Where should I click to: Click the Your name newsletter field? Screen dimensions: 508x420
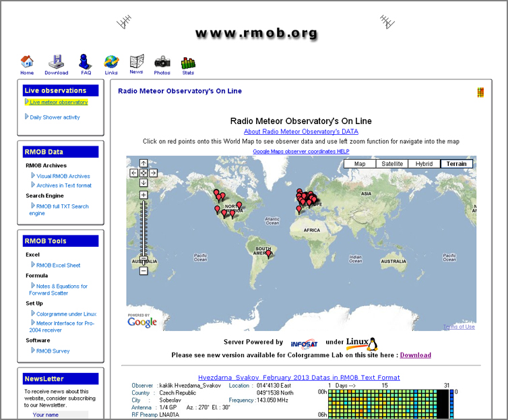pyautogui.click(x=61, y=415)
